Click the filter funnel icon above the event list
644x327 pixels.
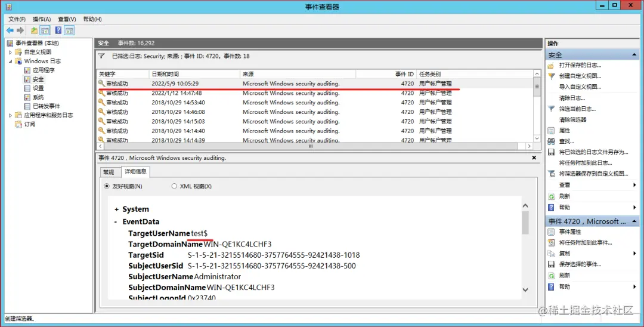[101, 56]
